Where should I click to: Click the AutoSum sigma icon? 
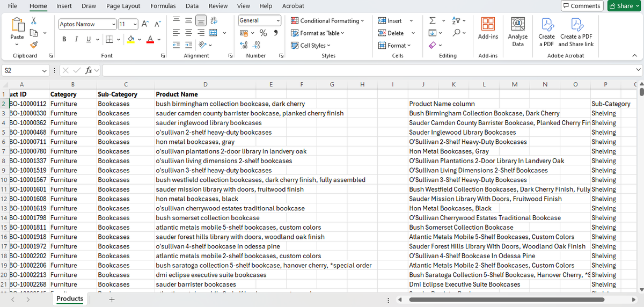point(433,20)
